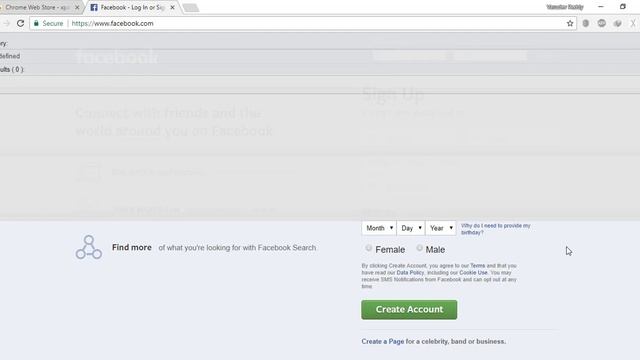The width and height of the screenshot is (640, 360).
Task: Click the X-shaped extension icon in toolbar
Action: coord(633,23)
